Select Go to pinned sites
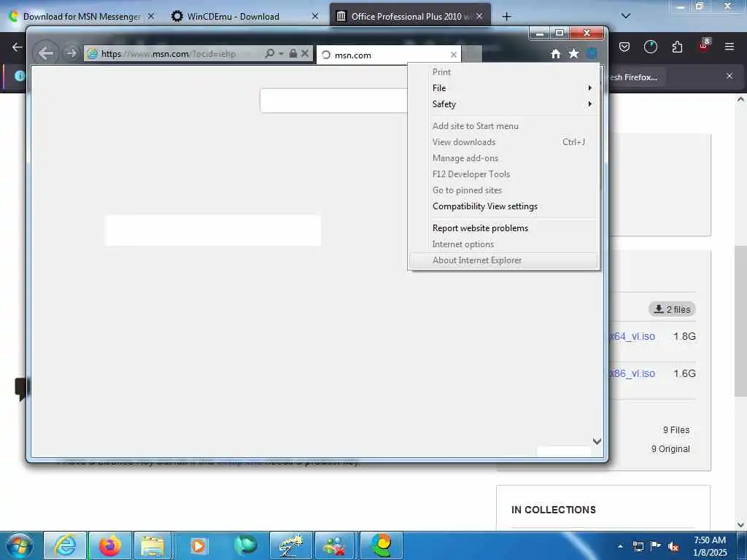Viewport: 747px width, 560px height. pos(503,190)
